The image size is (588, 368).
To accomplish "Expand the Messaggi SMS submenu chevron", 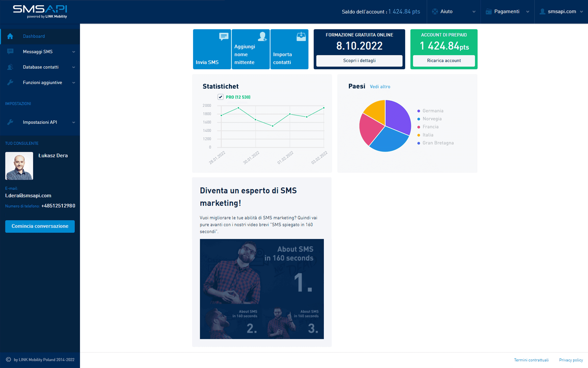I will [x=74, y=52].
